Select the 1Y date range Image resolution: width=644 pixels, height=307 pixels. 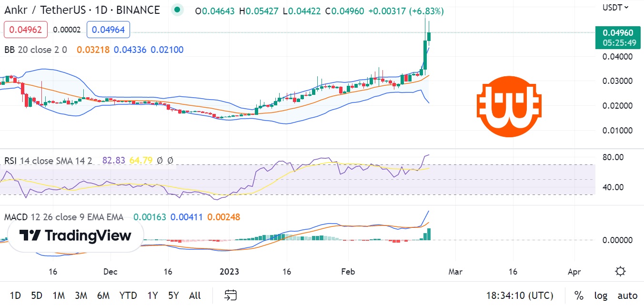[x=152, y=296]
